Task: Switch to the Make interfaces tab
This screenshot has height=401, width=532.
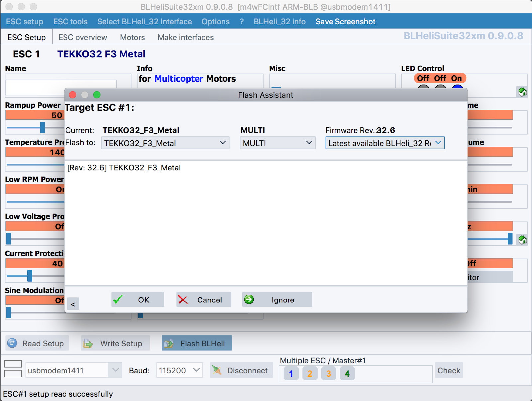Action: (186, 37)
